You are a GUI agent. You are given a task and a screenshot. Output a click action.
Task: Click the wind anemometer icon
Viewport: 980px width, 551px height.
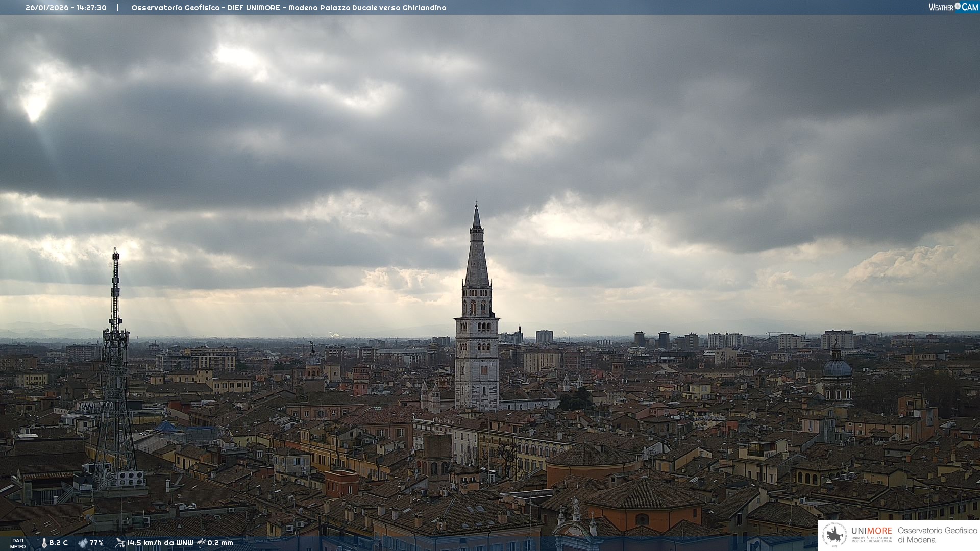tap(120, 543)
